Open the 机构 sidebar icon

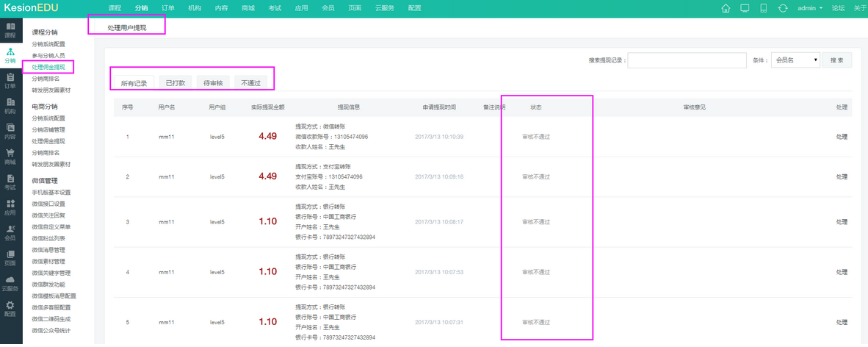click(x=10, y=106)
